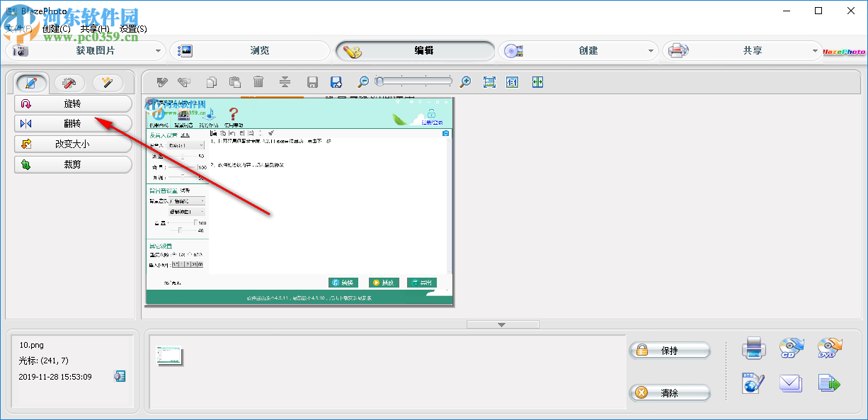
Task: Email the photo via the envelope icon
Action: 791,383
